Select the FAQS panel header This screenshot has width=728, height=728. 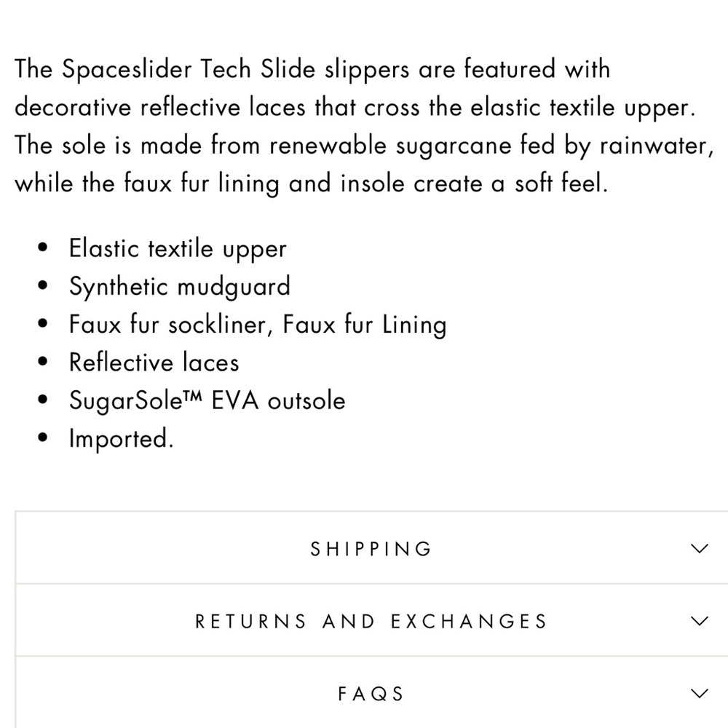[371, 693]
